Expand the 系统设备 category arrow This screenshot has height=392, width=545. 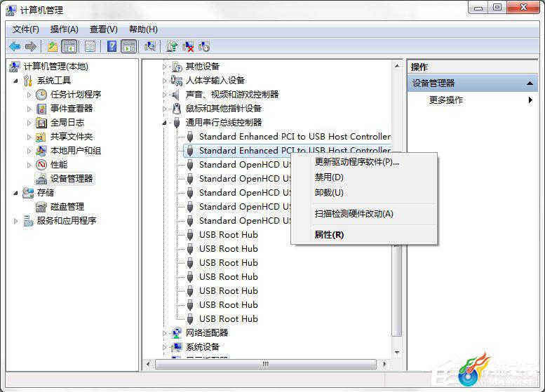[x=164, y=347]
